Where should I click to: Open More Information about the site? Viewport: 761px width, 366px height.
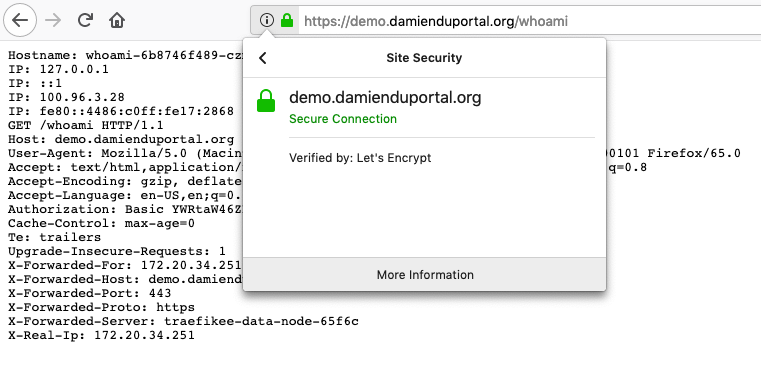[425, 275]
